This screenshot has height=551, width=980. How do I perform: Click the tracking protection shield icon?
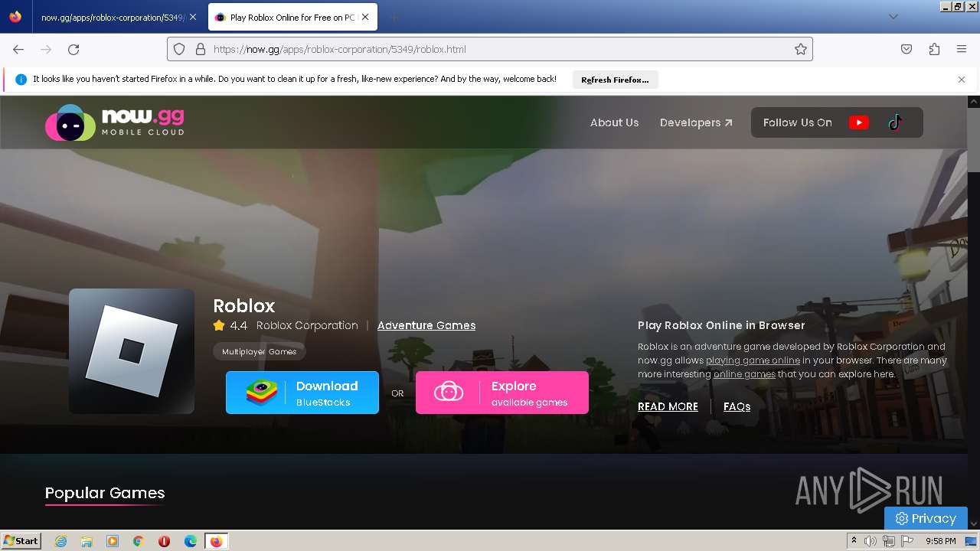click(179, 49)
